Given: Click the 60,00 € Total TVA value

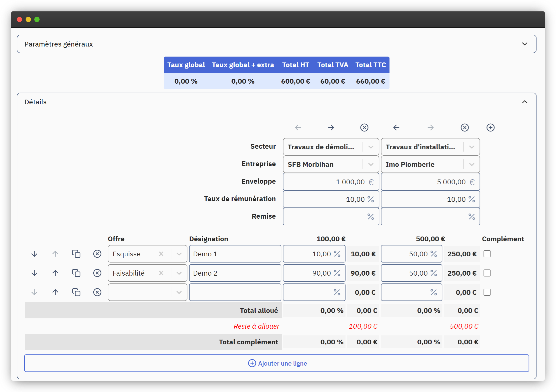Looking at the screenshot, I should point(333,81).
